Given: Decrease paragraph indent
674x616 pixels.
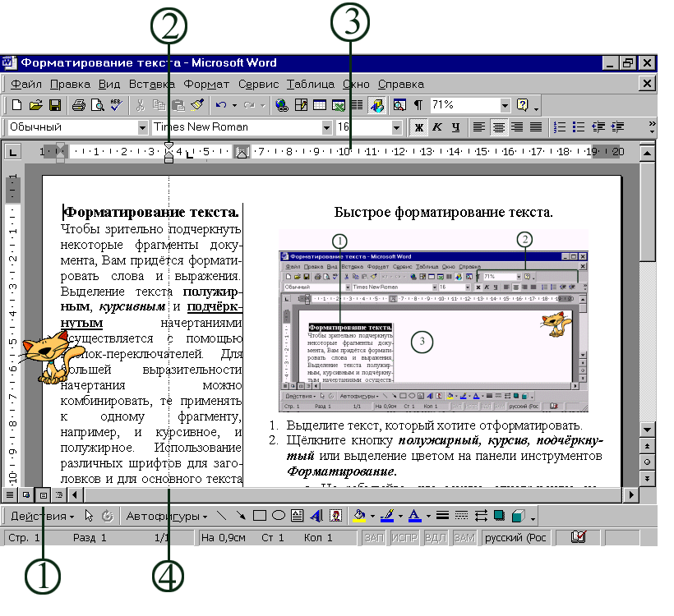Looking at the screenshot, I should point(598,127).
